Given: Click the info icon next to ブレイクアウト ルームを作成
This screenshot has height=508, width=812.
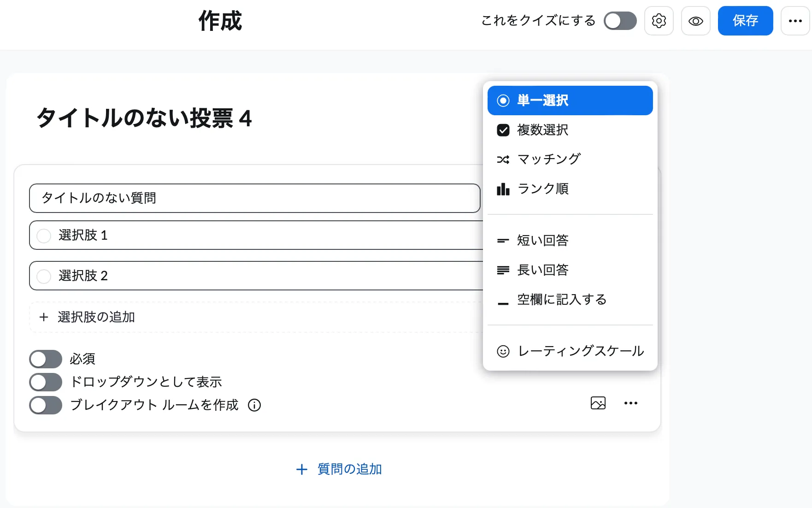Looking at the screenshot, I should 254,405.
